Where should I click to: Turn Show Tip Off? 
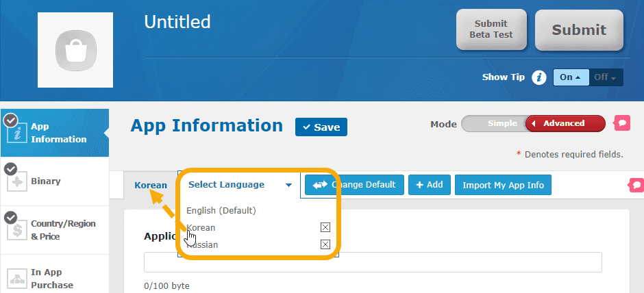click(x=604, y=77)
